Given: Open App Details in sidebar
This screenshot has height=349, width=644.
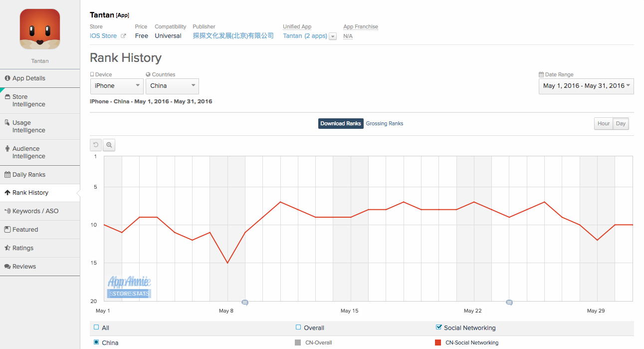Looking at the screenshot, I should tap(40, 78).
